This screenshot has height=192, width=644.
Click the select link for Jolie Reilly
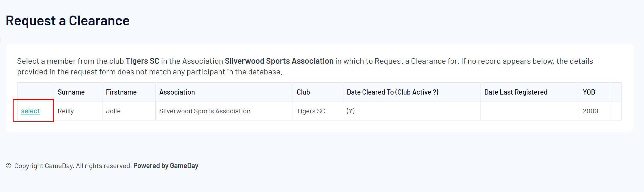point(30,111)
